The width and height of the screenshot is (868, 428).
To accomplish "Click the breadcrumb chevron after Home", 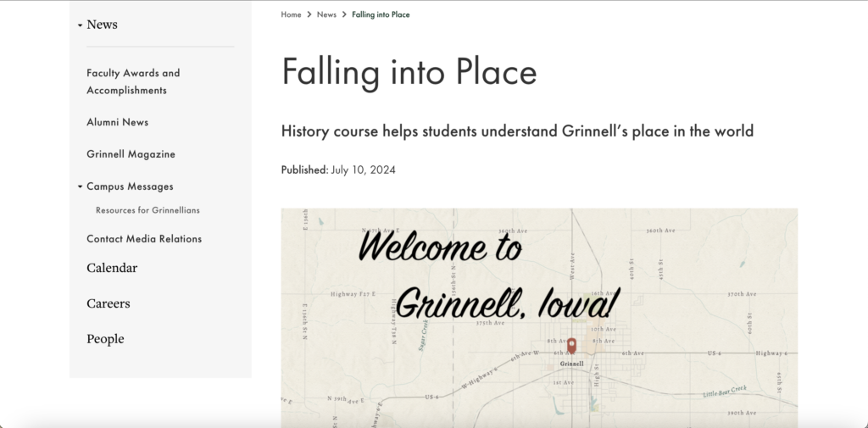I will tap(309, 14).
